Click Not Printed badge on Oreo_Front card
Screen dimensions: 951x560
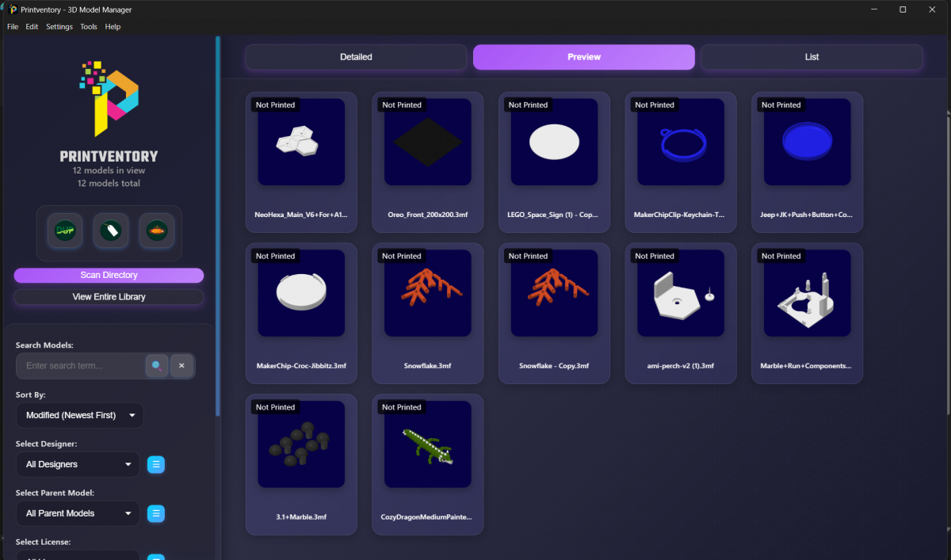point(402,105)
